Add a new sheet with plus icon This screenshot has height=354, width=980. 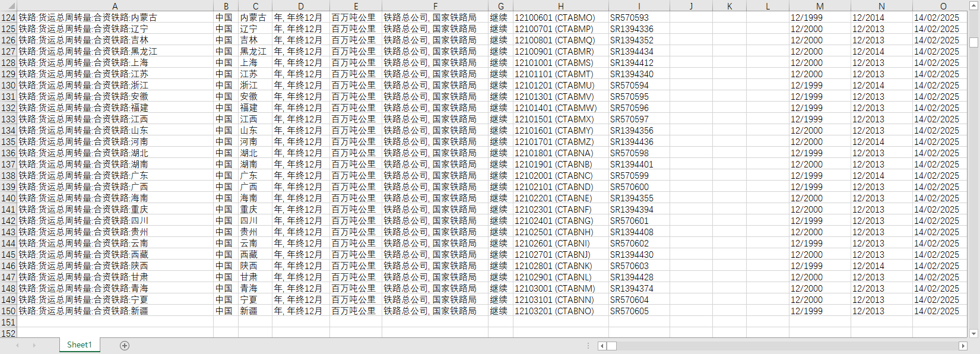[125, 346]
